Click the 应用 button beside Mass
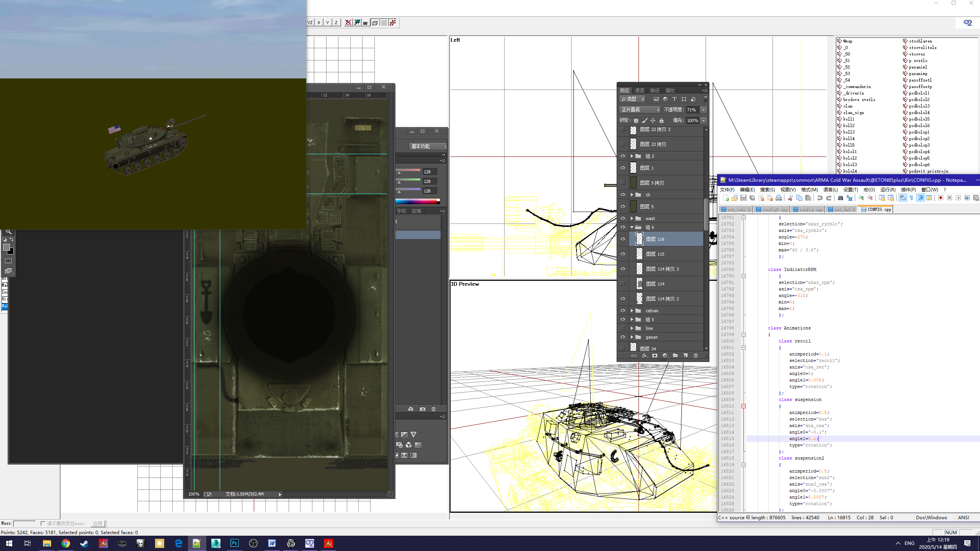The width and height of the screenshot is (980, 551). pos(98,523)
